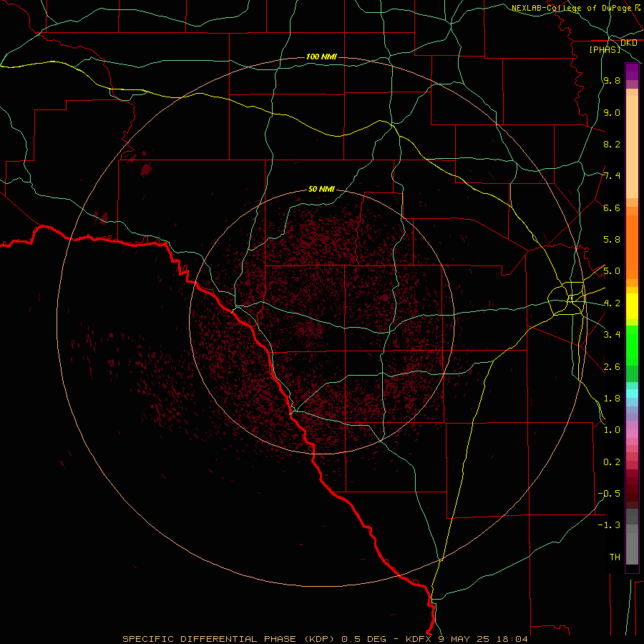Click the 8.2 value on color scale
Image resolution: width=644 pixels, height=644 pixels.
[612, 144]
